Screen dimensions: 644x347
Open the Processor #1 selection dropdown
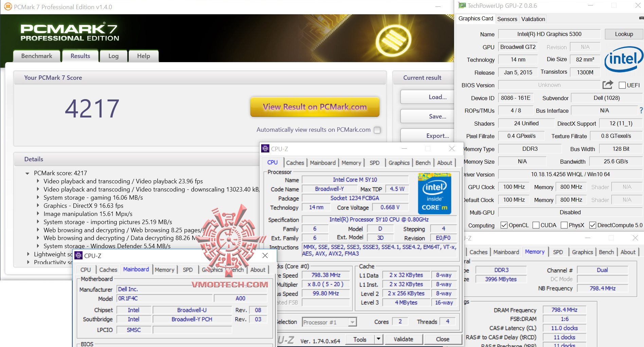[x=353, y=322]
